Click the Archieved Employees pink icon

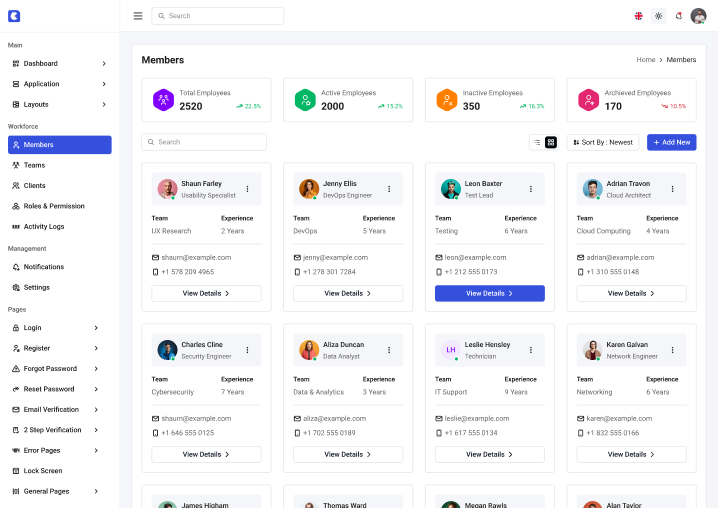[x=589, y=100]
